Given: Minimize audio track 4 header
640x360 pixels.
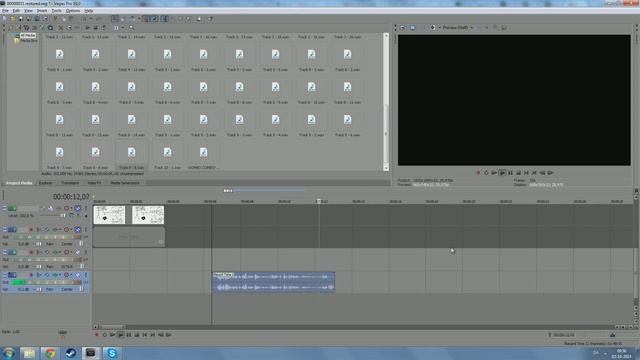Looking at the screenshot, I should coord(4,275).
